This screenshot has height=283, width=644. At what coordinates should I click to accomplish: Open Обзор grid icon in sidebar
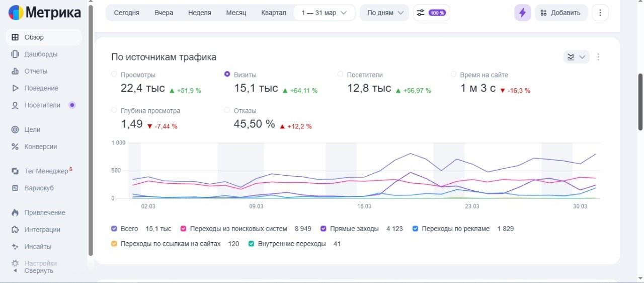point(15,37)
